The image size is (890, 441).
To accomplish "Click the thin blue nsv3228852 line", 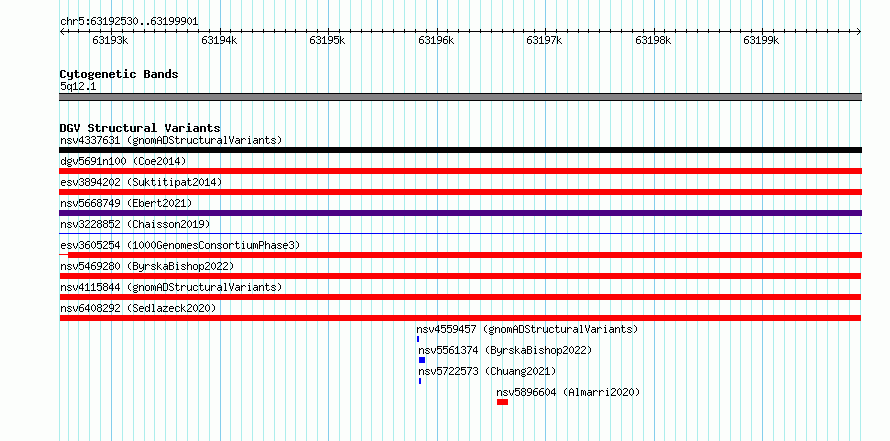I will 460,233.
